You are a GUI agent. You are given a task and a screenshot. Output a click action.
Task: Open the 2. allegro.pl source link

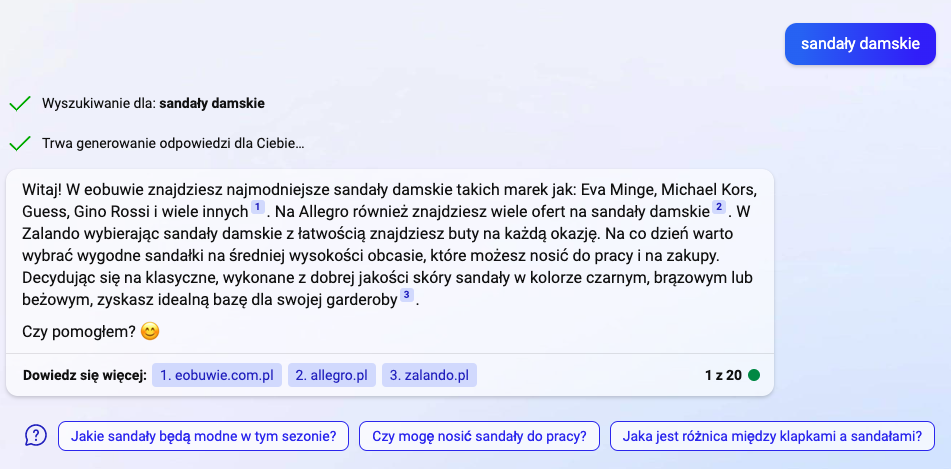click(x=331, y=376)
